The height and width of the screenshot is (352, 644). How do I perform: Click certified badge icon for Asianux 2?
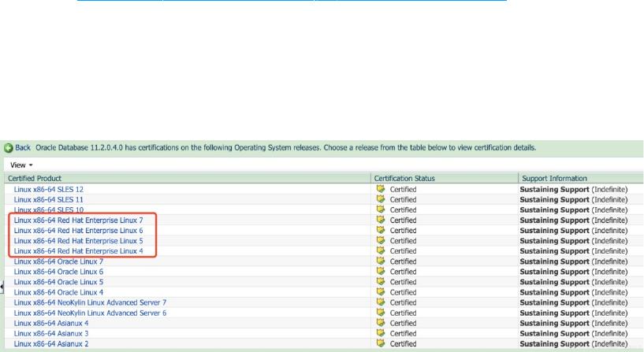tap(381, 343)
